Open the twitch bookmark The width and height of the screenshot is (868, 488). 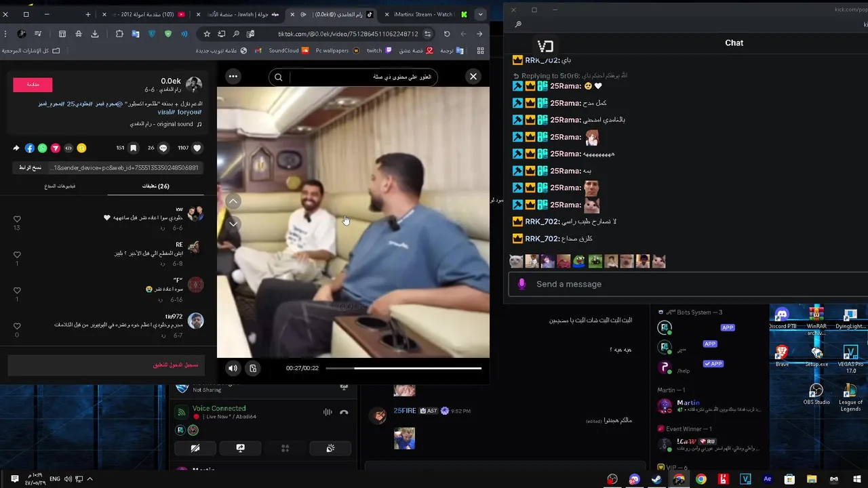pyautogui.click(x=379, y=51)
